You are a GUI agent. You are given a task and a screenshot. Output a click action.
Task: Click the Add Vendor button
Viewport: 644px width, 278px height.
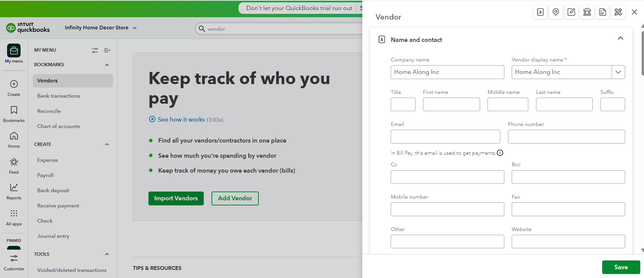pyautogui.click(x=235, y=198)
